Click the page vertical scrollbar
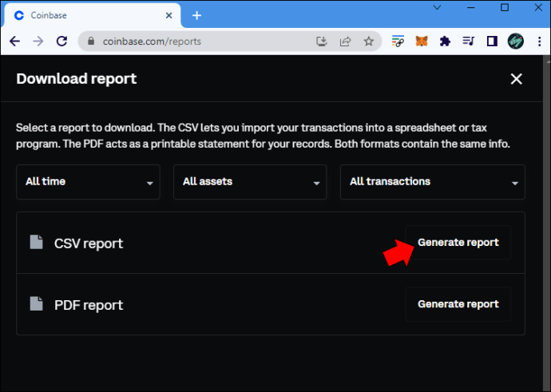This screenshot has width=551, height=392. click(547, 224)
